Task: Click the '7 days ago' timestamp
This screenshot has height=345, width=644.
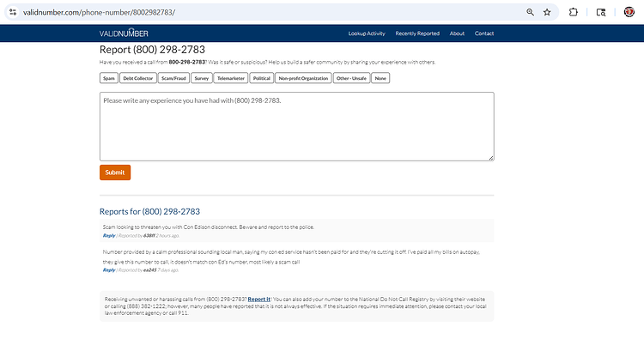Action: click(x=168, y=270)
